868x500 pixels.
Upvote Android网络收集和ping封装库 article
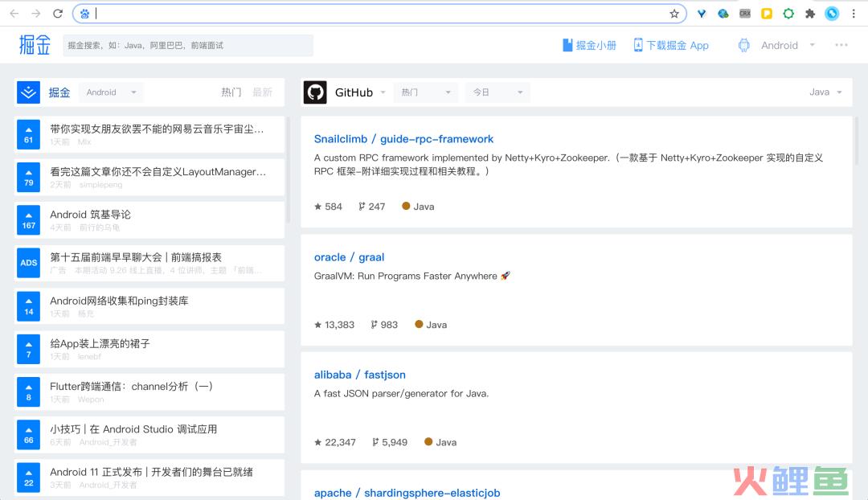coord(28,306)
